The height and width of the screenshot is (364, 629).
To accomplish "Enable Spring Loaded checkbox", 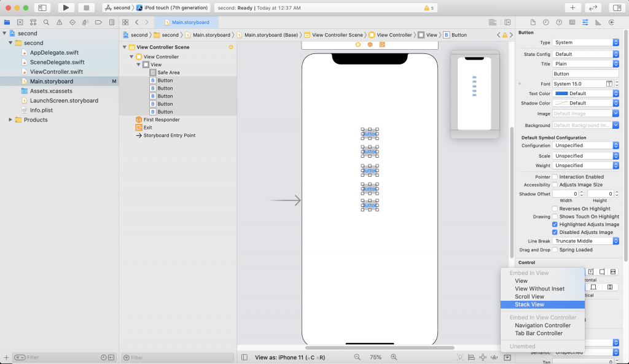I will pyautogui.click(x=555, y=250).
